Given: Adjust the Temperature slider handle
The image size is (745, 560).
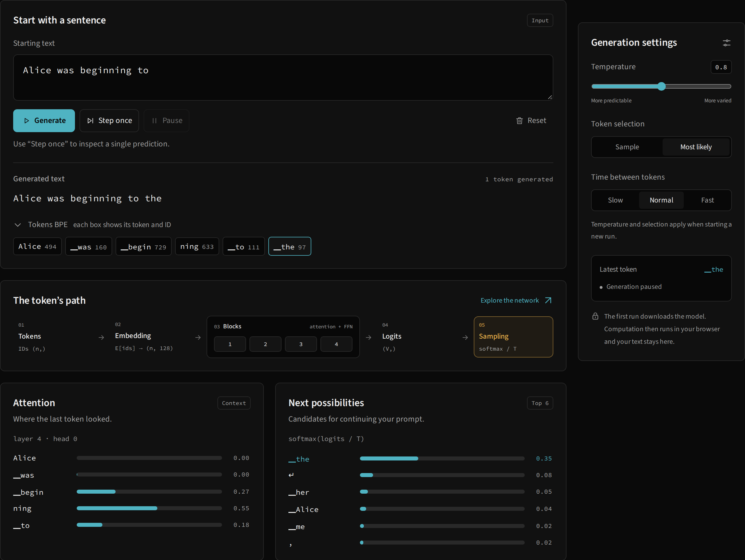Looking at the screenshot, I should click(x=661, y=86).
